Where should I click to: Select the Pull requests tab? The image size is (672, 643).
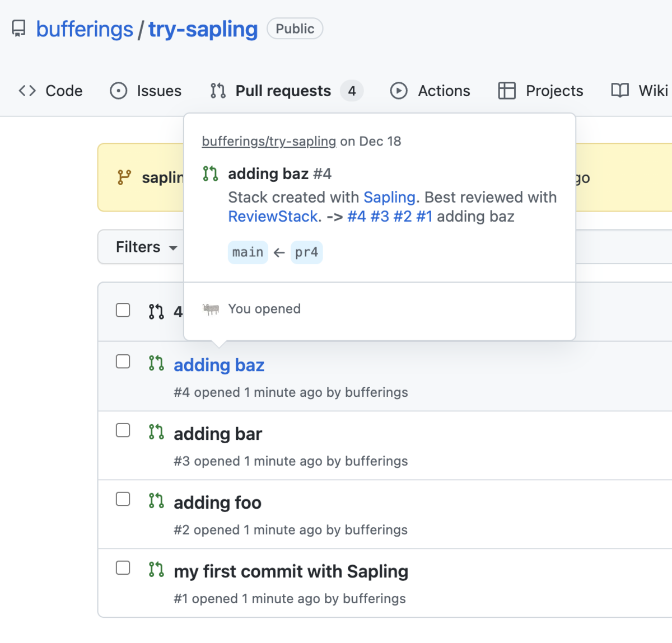coord(287,91)
